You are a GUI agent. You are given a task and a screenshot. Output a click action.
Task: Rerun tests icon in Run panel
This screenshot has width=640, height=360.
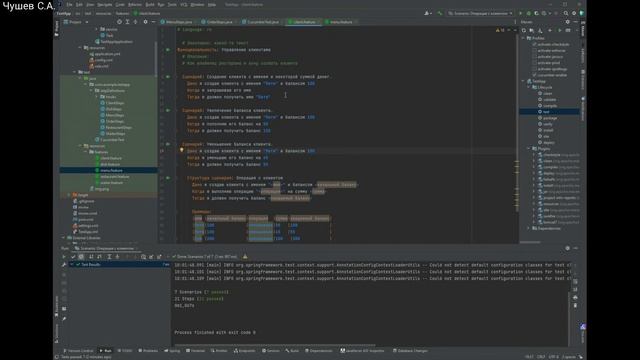(64, 257)
